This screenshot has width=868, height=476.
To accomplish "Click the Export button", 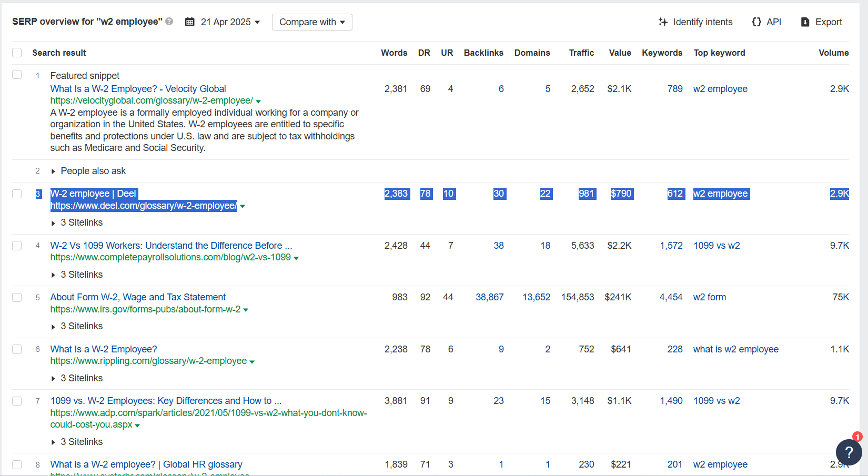I will click(x=821, y=22).
